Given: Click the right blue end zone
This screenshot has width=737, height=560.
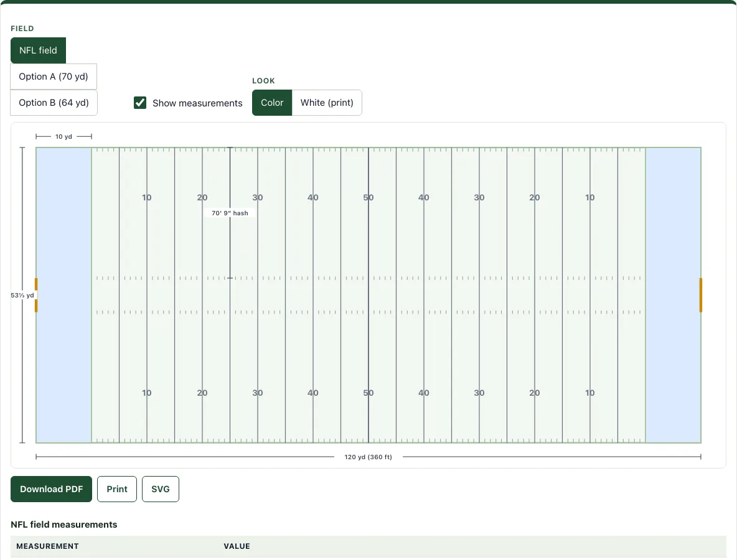Looking at the screenshot, I should point(673,295).
